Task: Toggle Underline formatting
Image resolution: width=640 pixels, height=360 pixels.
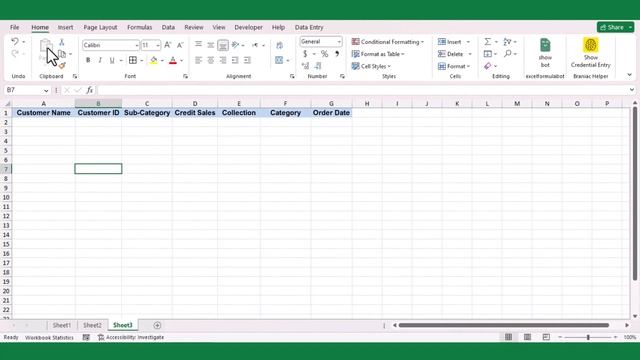Action: tap(112, 60)
